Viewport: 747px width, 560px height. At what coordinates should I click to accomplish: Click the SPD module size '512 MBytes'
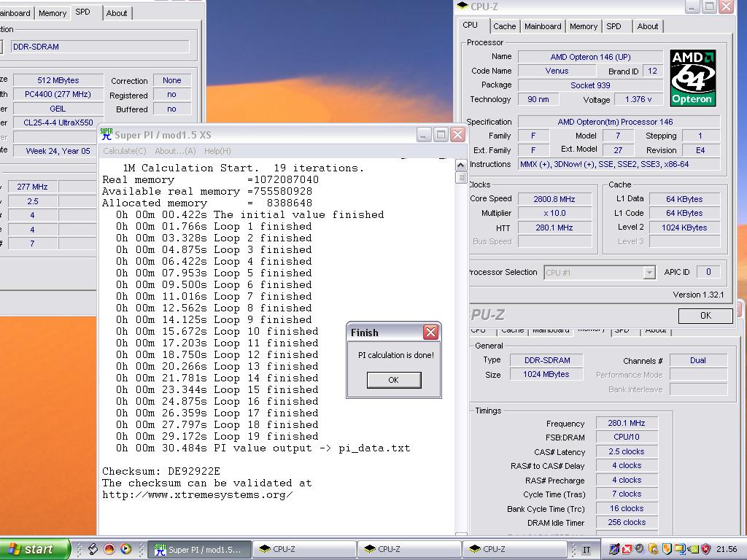58,80
